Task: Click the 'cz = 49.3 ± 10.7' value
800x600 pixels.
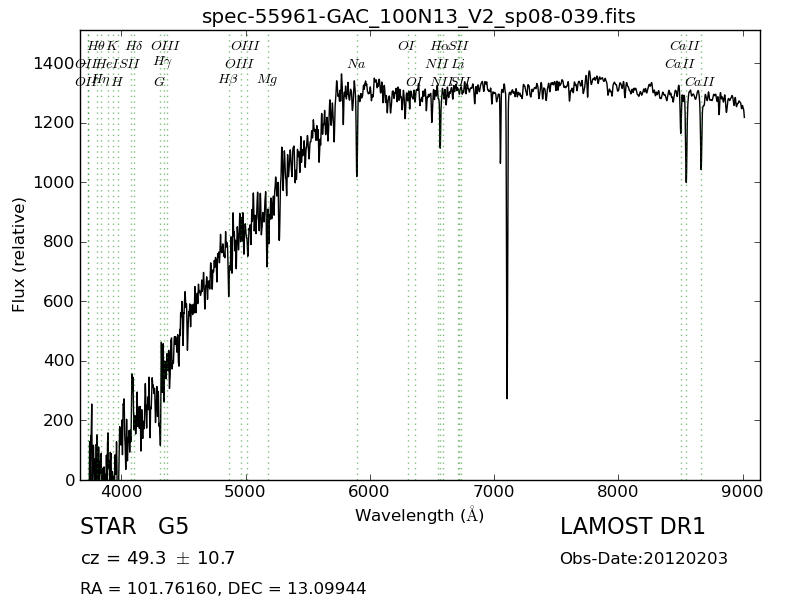Action: 158,558
